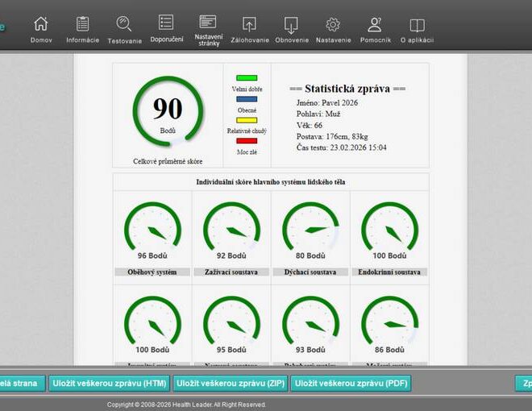Select the Endokrinní soustava label
Viewport: 532px width, 411px height.
389,272
